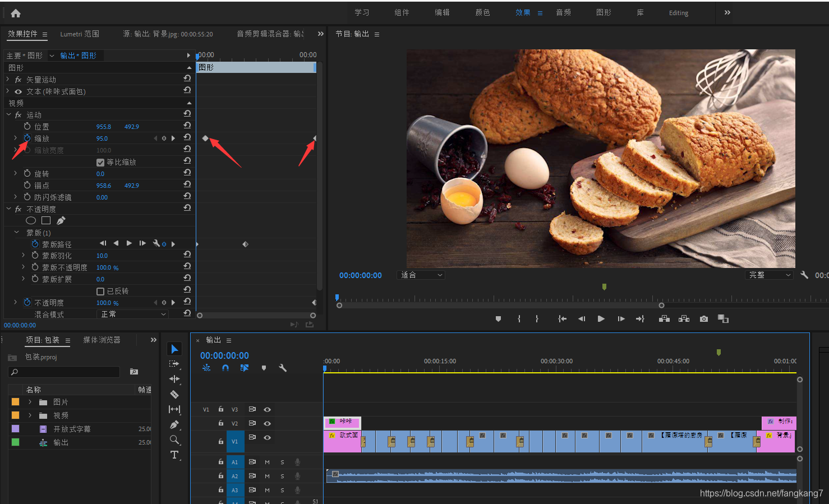Click the Home icon
Image resolution: width=829 pixels, height=504 pixels.
tap(16, 13)
